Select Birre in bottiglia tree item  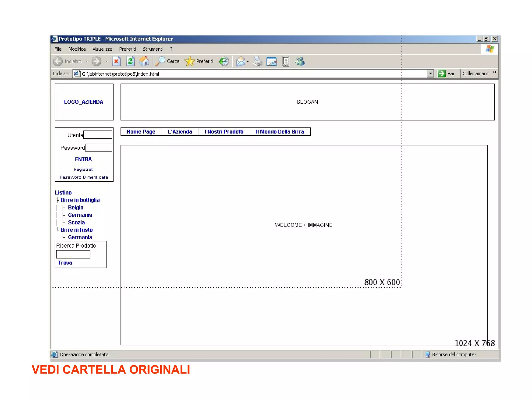(80, 200)
